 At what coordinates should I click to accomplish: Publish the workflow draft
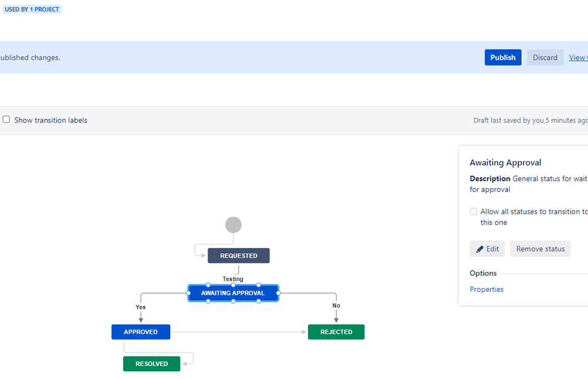coord(503,57)
